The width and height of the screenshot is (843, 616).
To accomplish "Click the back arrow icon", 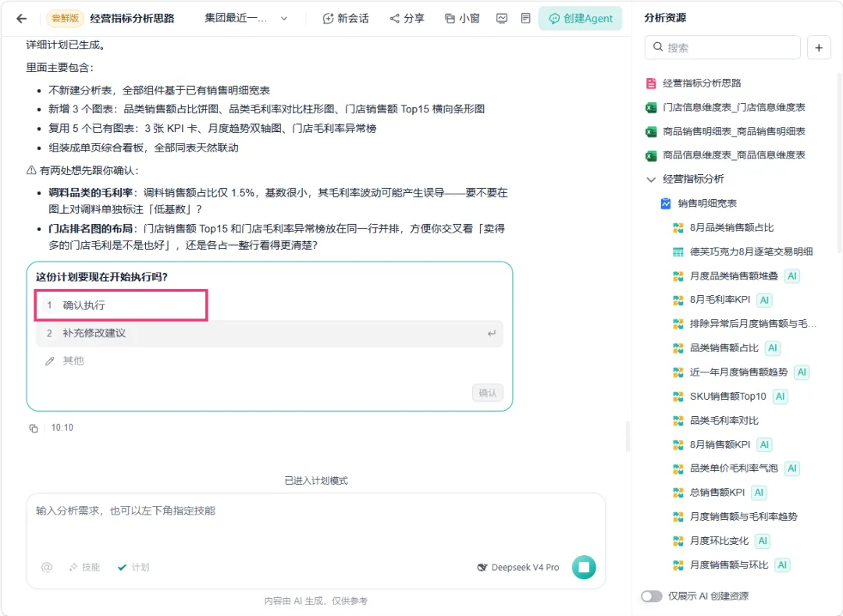I will point(22,18).
